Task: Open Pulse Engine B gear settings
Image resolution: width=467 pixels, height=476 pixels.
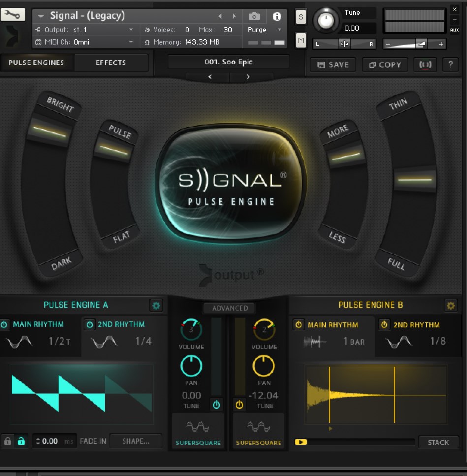Action: [450, 306]
